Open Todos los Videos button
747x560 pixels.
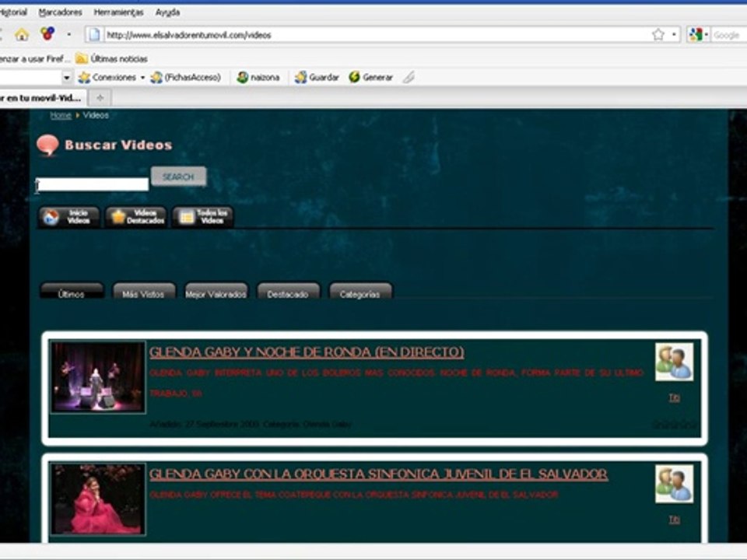(x=203, y=217)
